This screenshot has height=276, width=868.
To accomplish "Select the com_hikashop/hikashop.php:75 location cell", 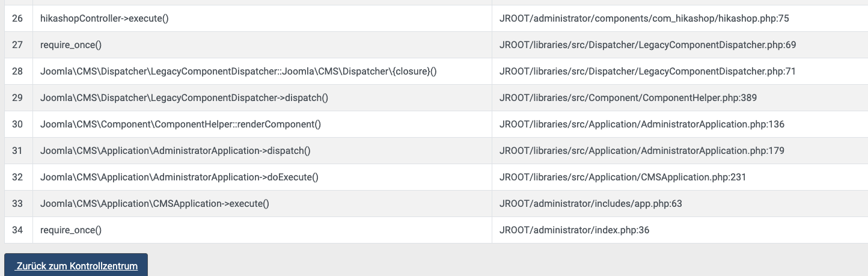I will [x=644, y=19].
